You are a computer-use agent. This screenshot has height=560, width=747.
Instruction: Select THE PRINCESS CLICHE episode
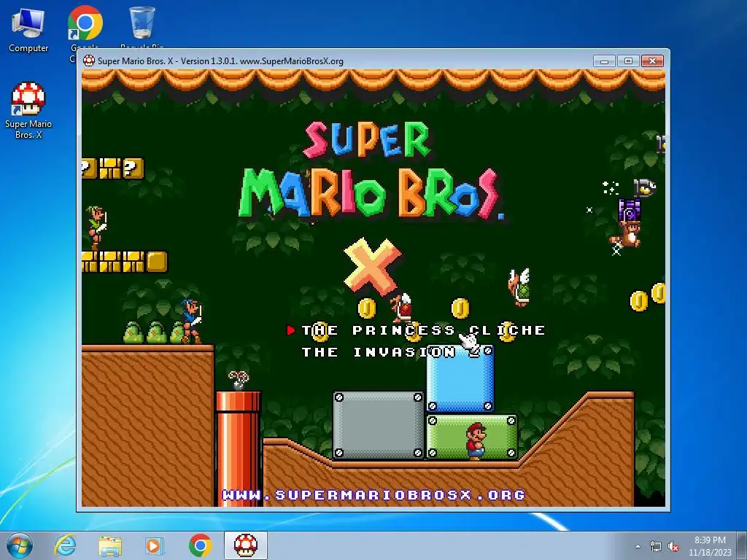click(x=424, y=330)
